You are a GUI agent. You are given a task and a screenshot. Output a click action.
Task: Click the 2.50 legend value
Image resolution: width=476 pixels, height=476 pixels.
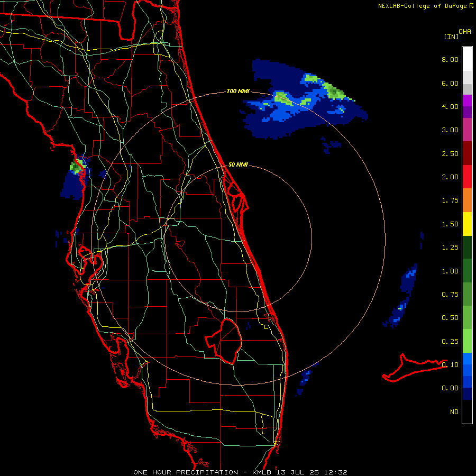pos(450,153)
